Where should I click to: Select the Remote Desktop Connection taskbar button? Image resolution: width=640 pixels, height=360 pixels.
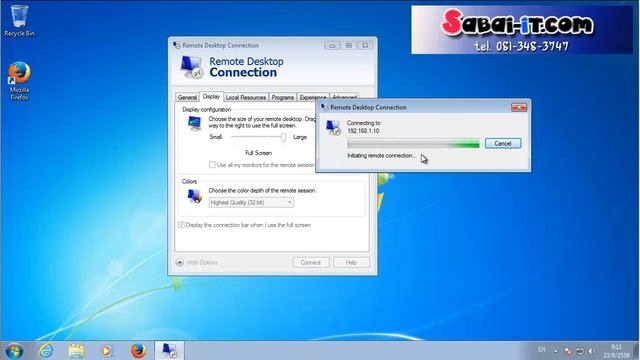point(169,351)
